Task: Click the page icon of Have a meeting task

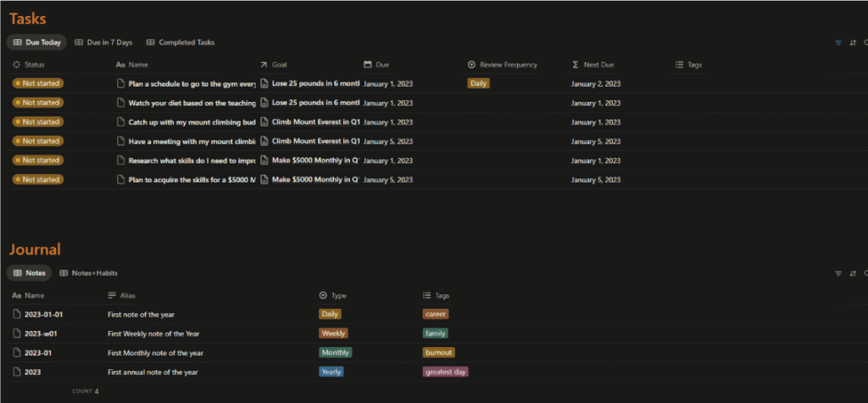Action: click(120, 142)
